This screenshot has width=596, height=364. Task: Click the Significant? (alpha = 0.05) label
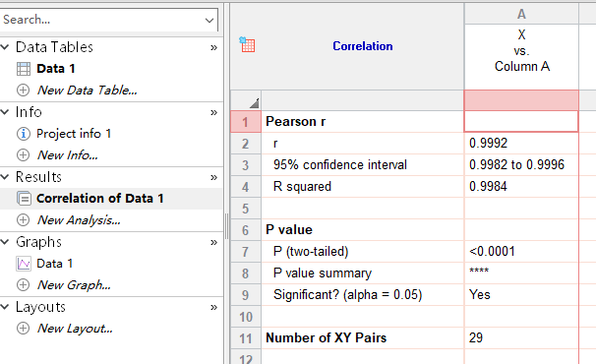348,295
